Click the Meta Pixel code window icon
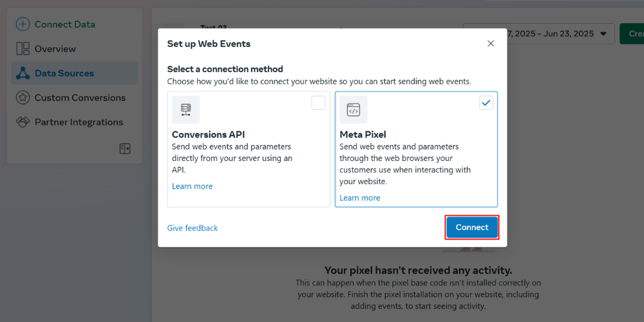Screen dimensions: 644x322 tap(353, 109)
